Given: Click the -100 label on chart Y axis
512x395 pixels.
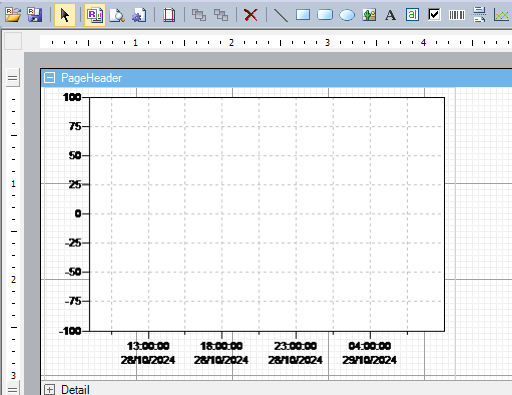Looking at the screenshot, I should 70,331.
